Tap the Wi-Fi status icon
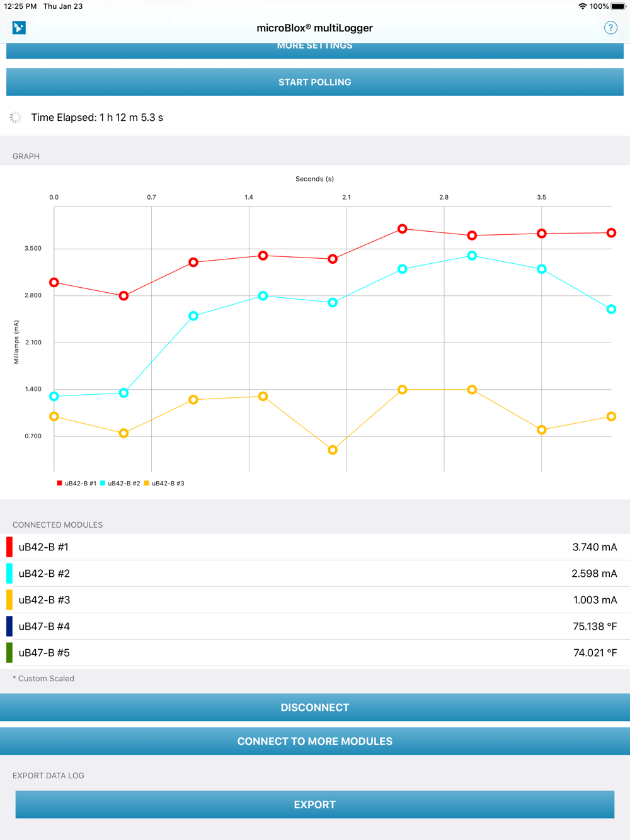Image resolution: width=630 pixels, height=840 pixels. pyautogui.click(x=582, y=6)
